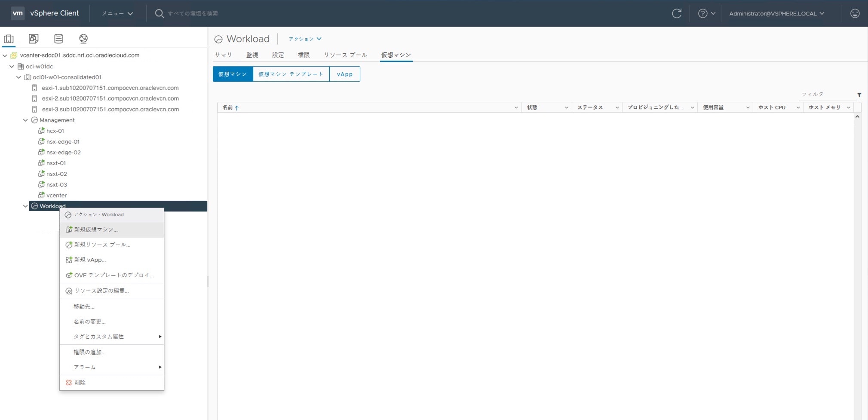Screen dimensions: 868x420
Task: Switch to the サマリ tab
Action: coord(223,55)
